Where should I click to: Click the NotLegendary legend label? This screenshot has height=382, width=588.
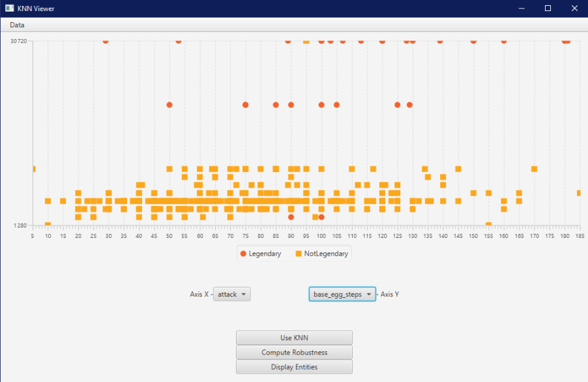point(326,254)
